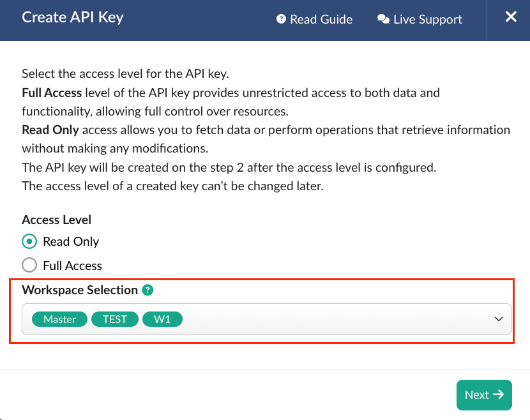
Task: Select the Read Only radio button
Action: 29,241
